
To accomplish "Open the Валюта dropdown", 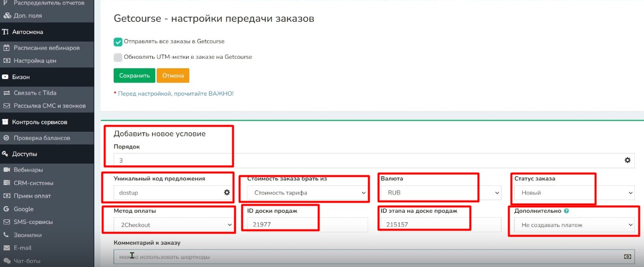I will pyautogui.click(x=441, y=193).
